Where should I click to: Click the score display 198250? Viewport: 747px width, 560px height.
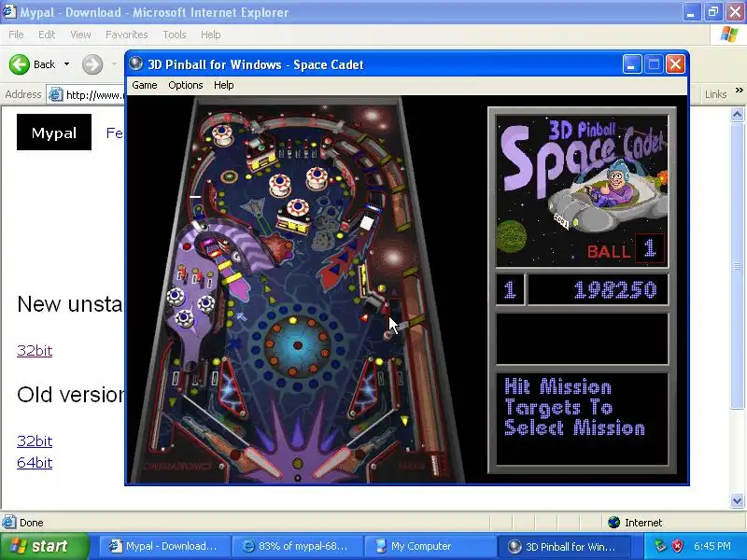click(x=614, y=289)
